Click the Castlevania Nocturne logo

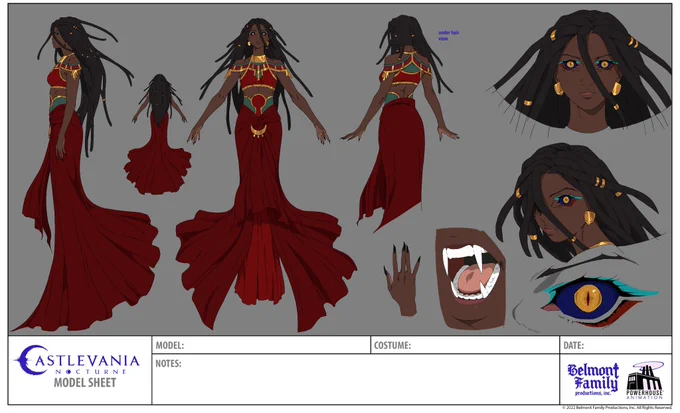tap(77, 360)
